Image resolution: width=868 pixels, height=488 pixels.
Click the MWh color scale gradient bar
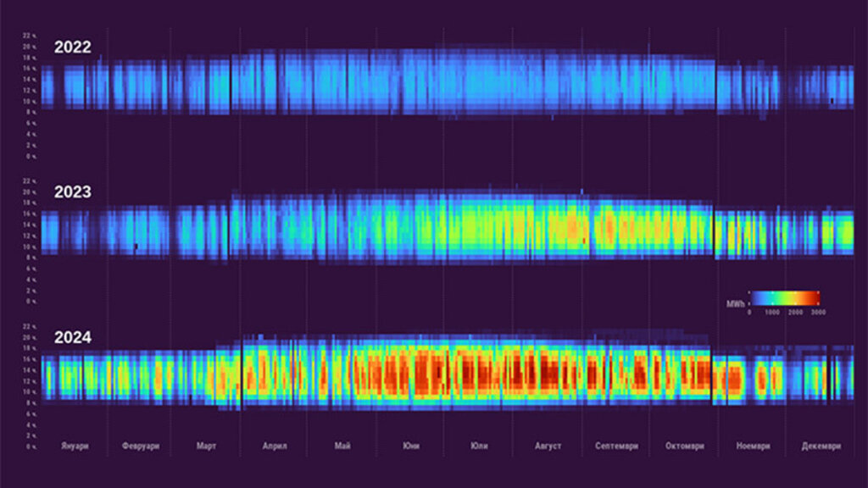click(x=784, y=298)
